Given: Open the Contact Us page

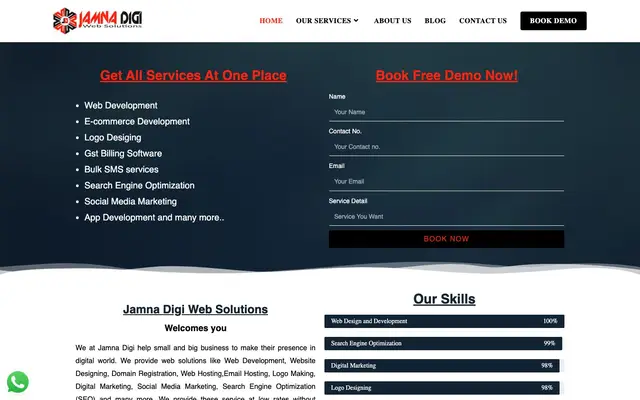Looking at the screenshot, I should (483, 21).
